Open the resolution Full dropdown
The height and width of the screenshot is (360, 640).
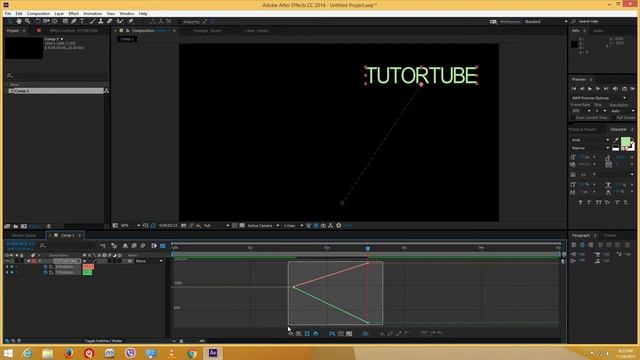pos(216,225)
